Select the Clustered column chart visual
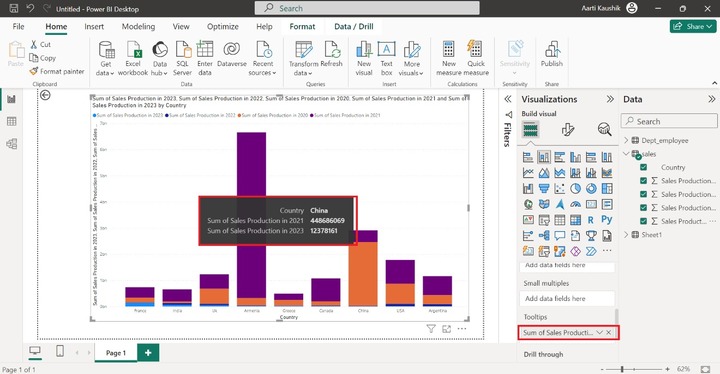 [x=575, y=157]
